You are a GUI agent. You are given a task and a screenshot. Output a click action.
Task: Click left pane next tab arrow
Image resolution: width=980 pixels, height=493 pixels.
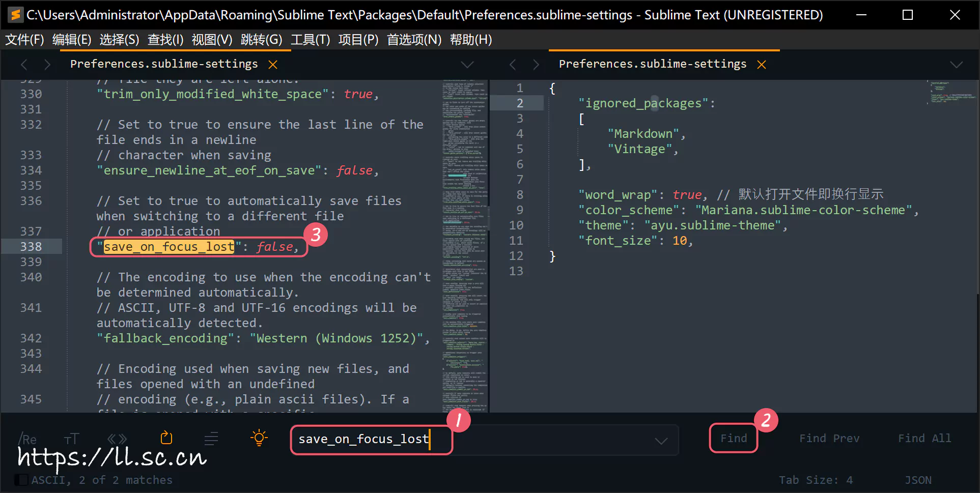pyautogui.click(x=47, y=65)
